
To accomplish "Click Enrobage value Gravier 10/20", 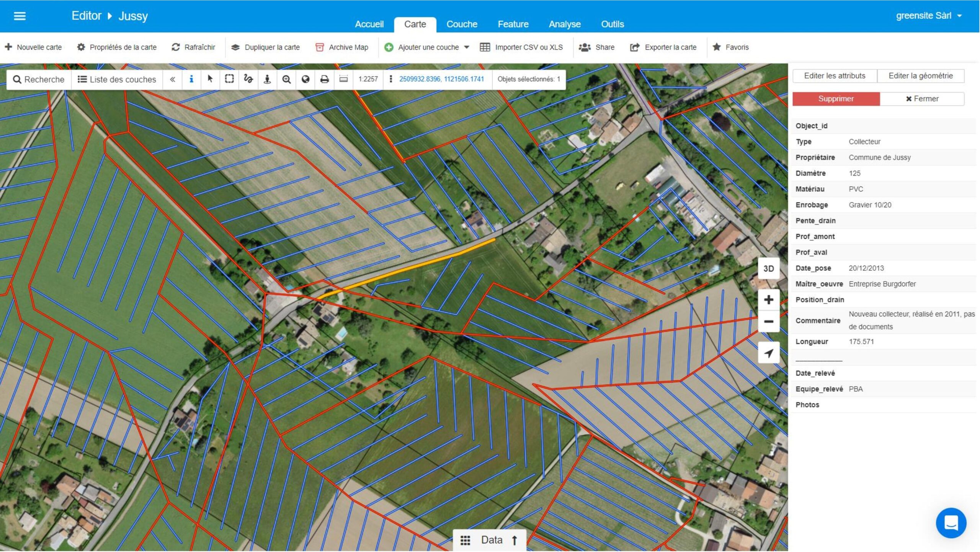I will 870,205.
